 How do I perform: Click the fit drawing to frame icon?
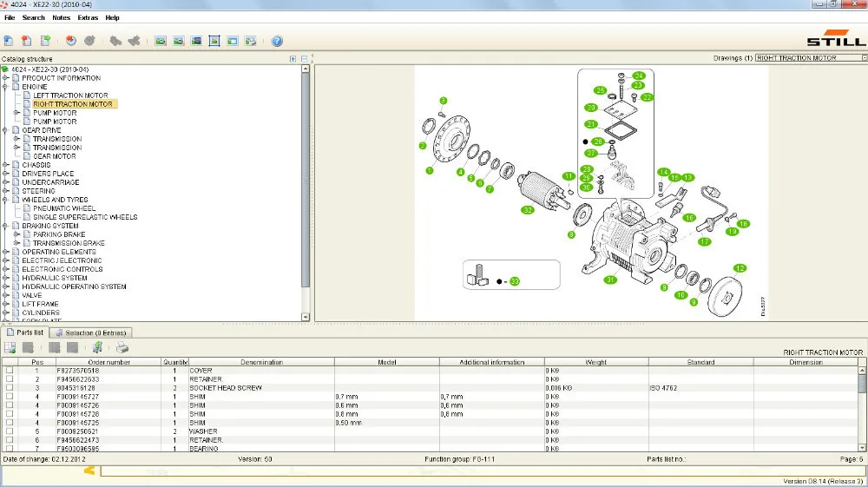pos(214,41)
